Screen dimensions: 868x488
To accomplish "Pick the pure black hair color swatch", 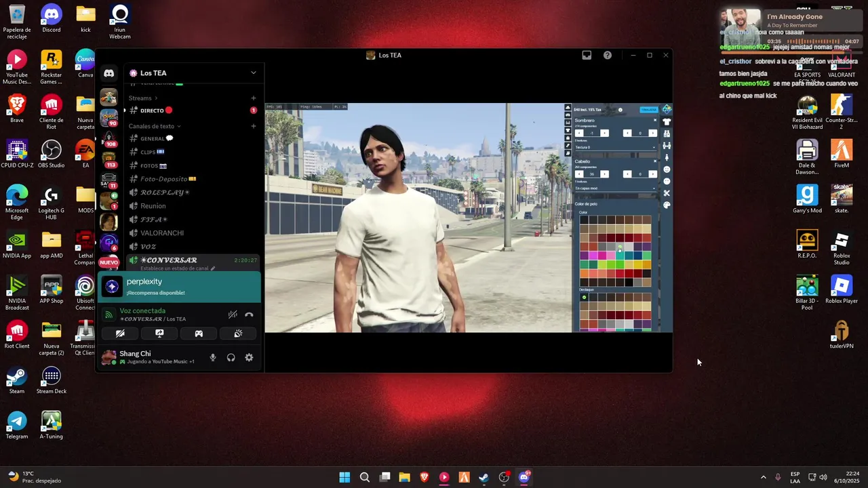I will pyautogui.click(x=629, y=283).
